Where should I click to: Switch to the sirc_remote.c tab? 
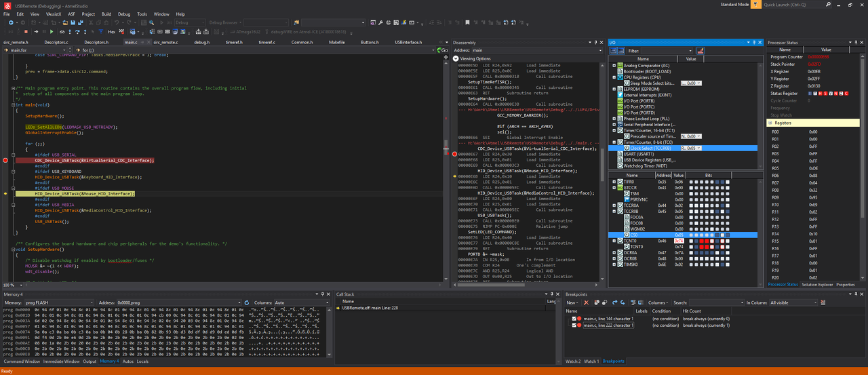click(x=165, y=42)
